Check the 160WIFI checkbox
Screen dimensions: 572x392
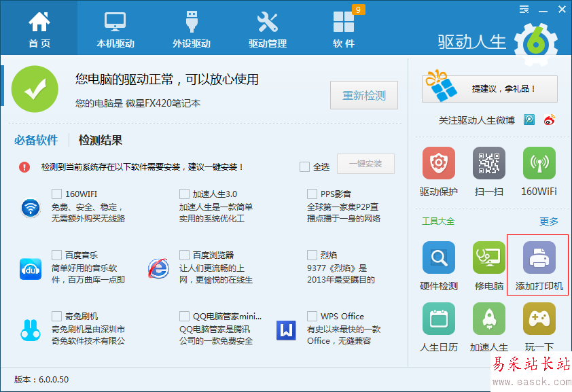pyautogui.click(x=56, y=194)
